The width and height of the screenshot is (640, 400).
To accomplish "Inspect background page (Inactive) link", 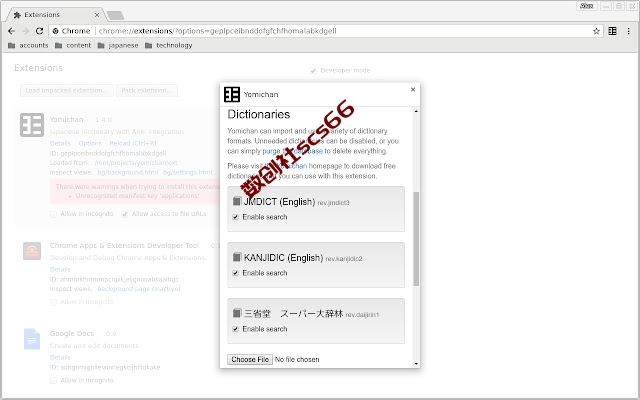I will 139,289.
